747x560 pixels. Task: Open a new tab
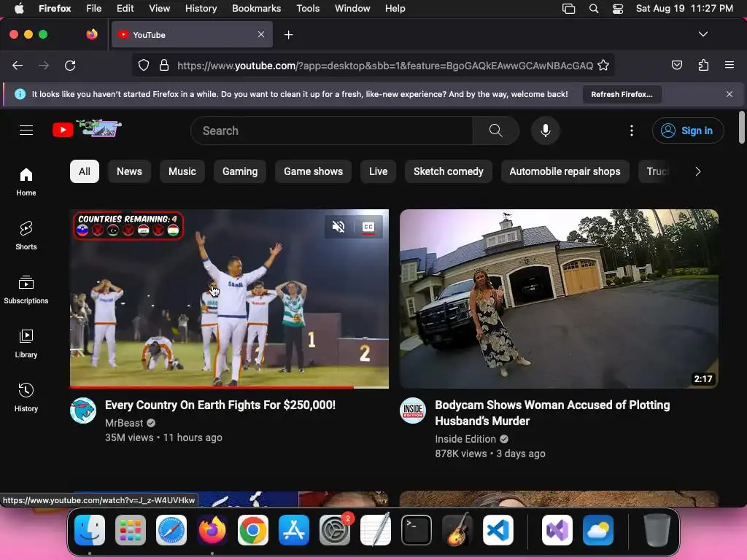[288, 35]
